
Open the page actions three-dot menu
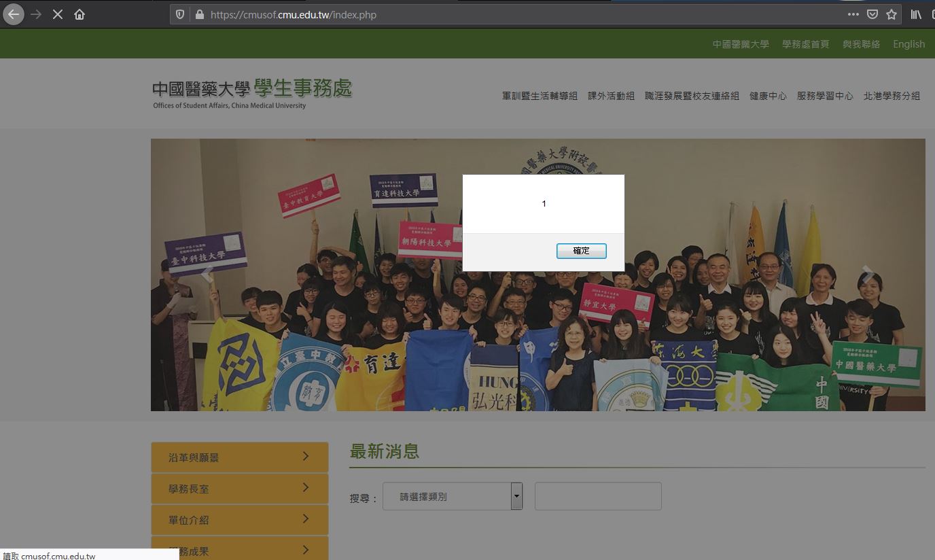pos(853,14)
